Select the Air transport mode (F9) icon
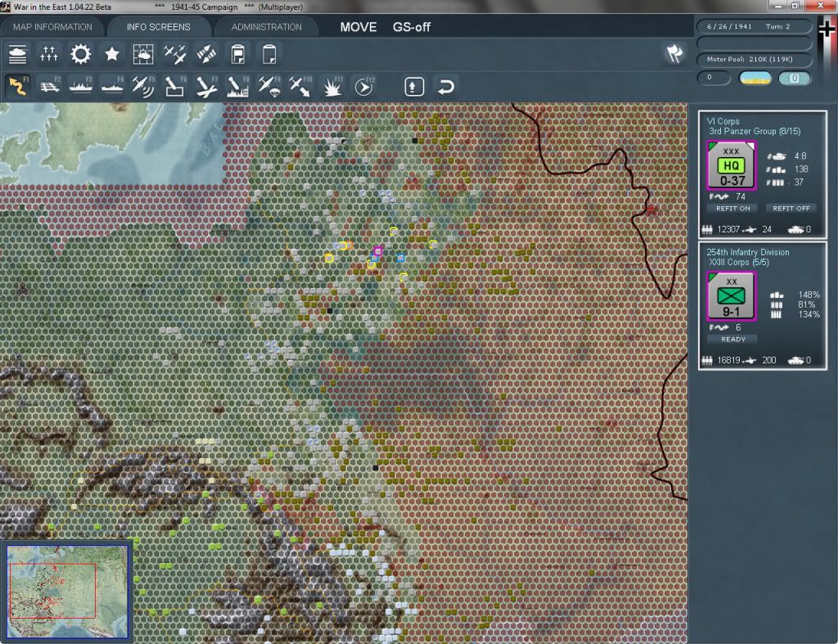The height and width of the screenshot is (644, 838). [269, 86]
